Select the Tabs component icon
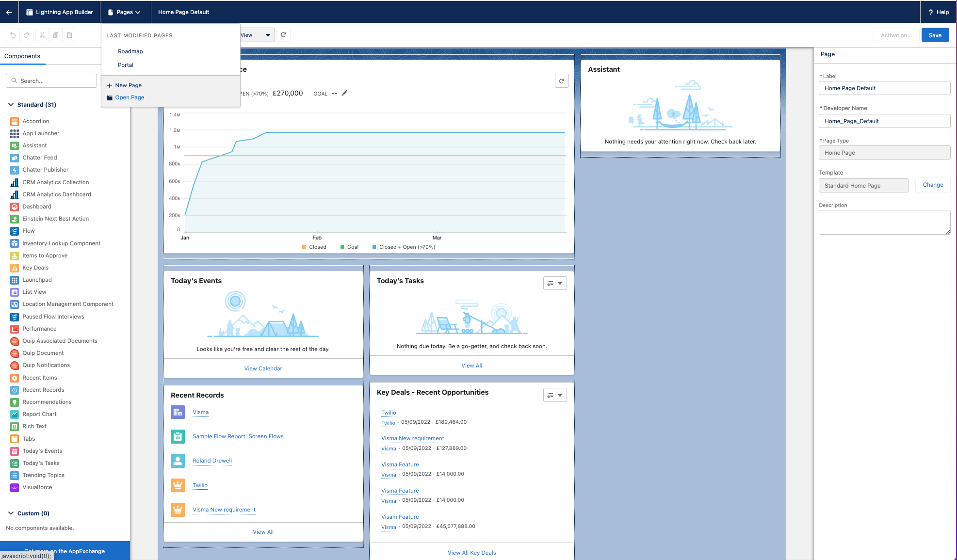Image resolution: width=957 pixels, height=560 pixels. (x=15, y=439)
